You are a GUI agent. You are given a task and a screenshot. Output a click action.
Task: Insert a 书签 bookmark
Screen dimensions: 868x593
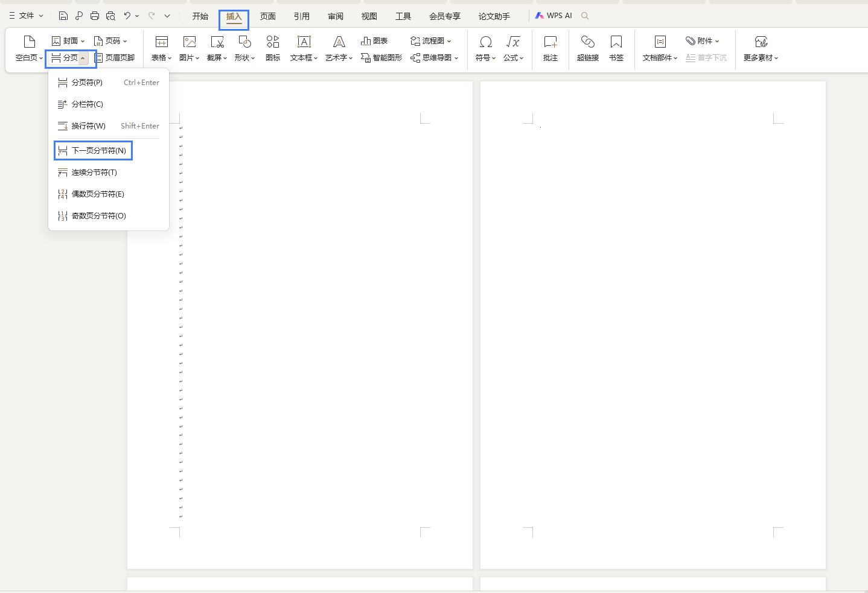pyautogui.click(x=616, y=48)
